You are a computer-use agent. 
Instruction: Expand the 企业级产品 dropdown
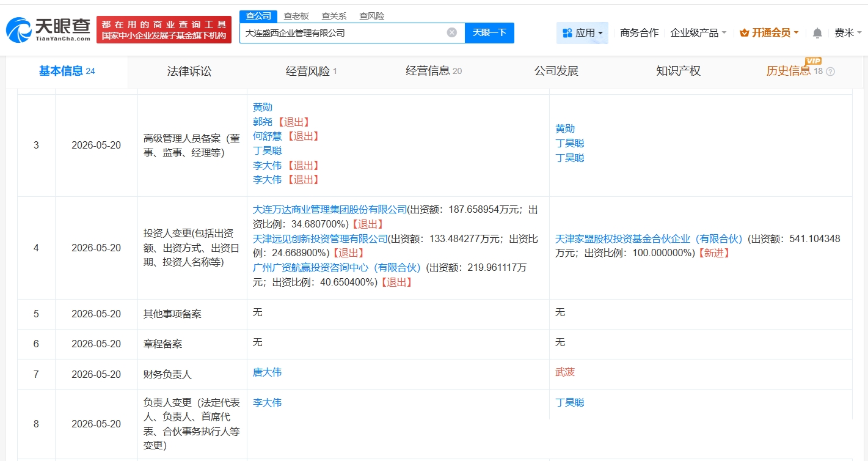tap(698, 33)
